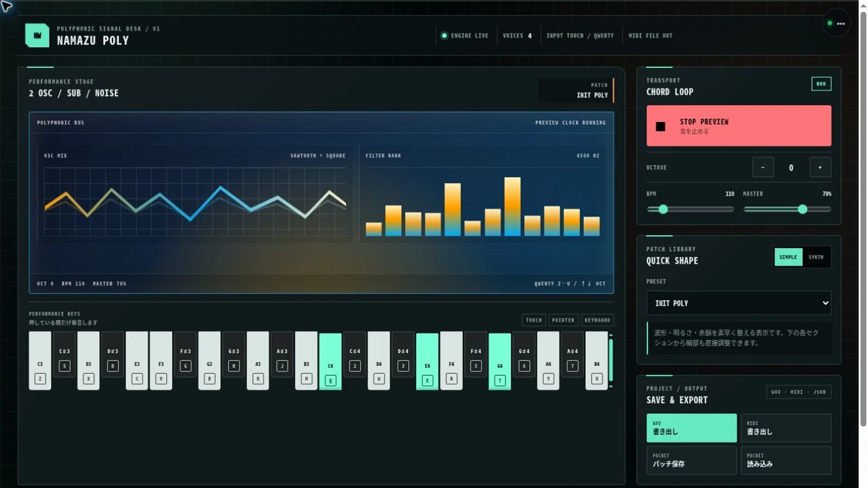Click the black stop square icon in Stop Preview
Screen dimensions: 868x488
point(660,126)
